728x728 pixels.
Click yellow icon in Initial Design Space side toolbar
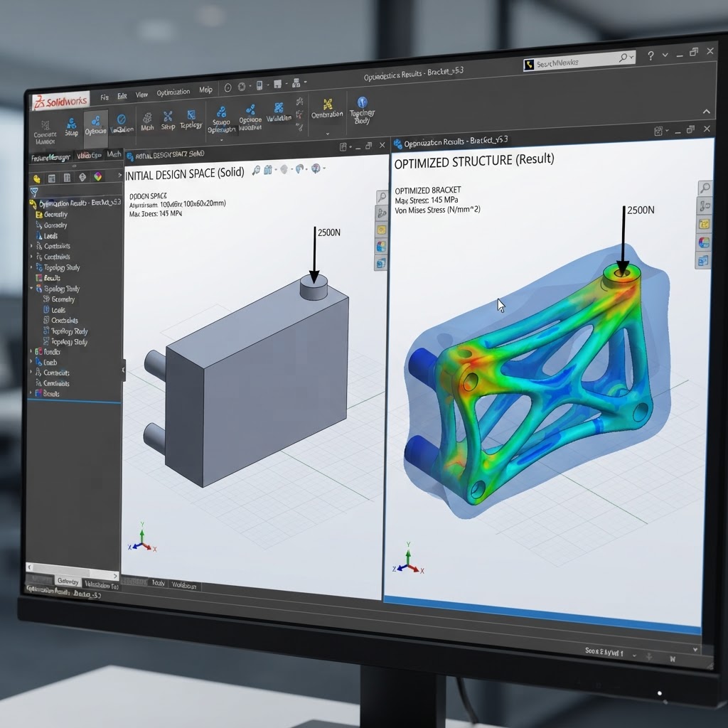381,230
